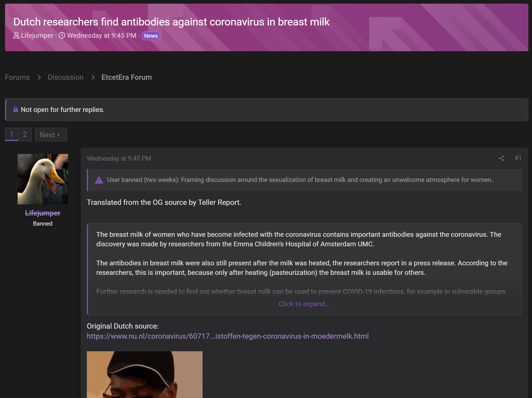Open Lifejumper's duck avatar profile
The image size is (532, 398).
click(x=43, y=179)
